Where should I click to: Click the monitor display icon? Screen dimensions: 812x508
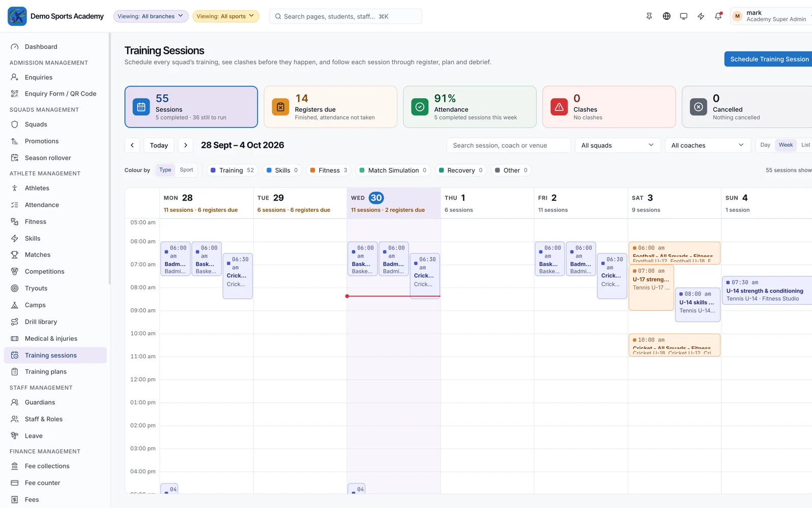pos(684,16)
